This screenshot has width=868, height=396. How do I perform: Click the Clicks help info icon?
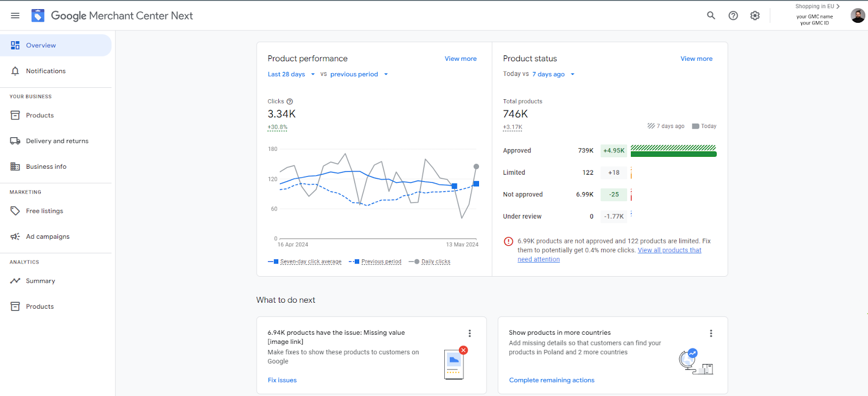290,101
